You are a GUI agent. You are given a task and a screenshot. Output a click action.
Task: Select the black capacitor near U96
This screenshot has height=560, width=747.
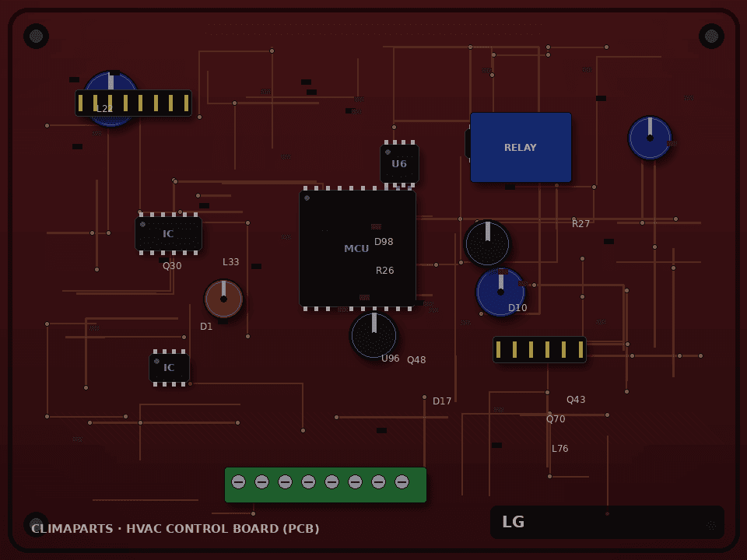click(x=374, y=335)
